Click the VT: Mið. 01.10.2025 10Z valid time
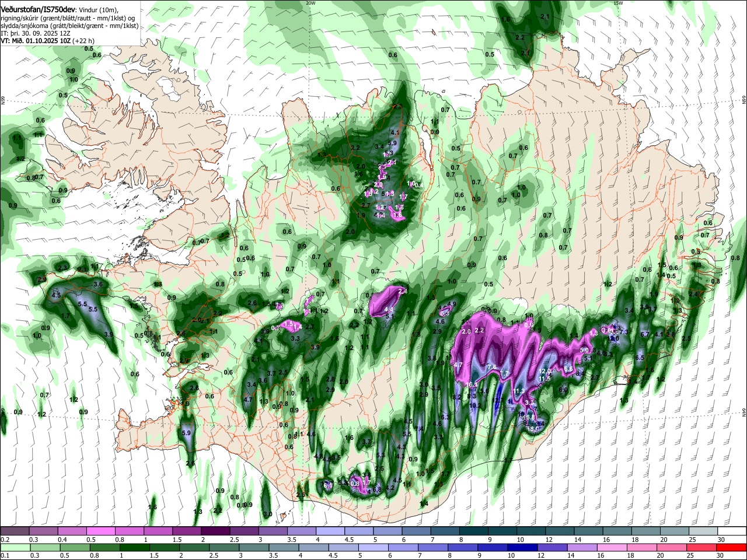 (x=36, y=41)
